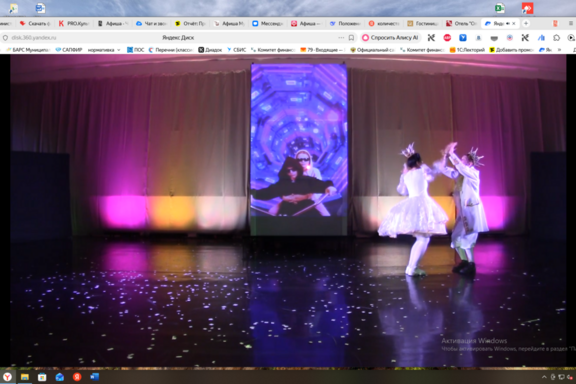Open the red Yandex icon in taskbar
Viewport: 576px width, 384px height.
pyautogui.click(x=77, y=377)
